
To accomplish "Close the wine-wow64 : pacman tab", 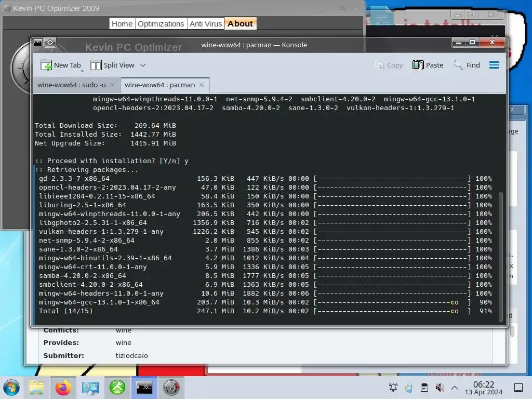I will click(202, 85).
